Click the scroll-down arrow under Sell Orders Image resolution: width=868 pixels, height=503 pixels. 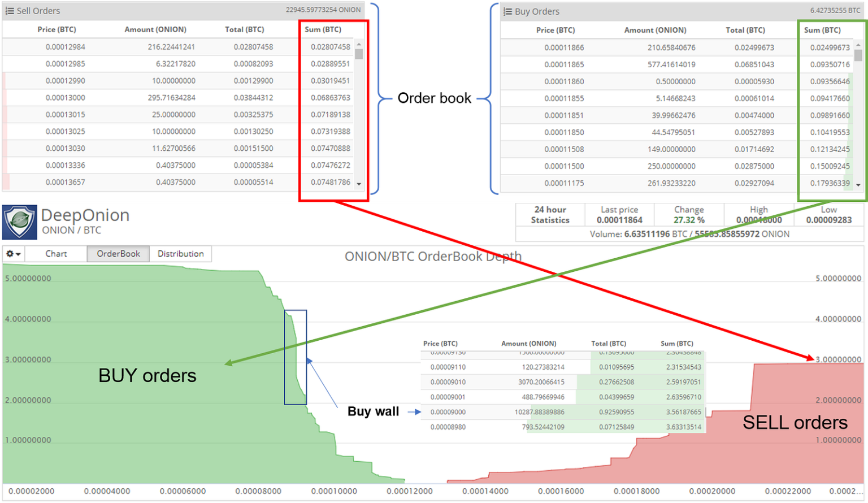click(x=358, y=185)
